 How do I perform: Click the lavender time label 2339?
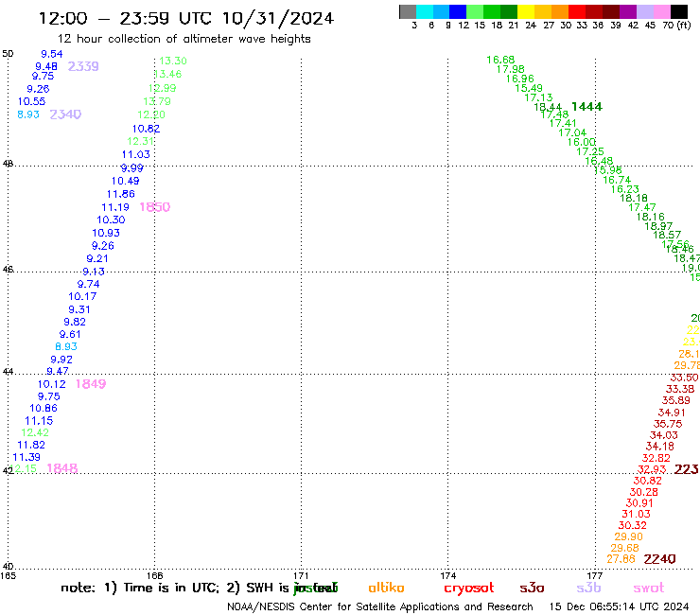coord(83,66)
